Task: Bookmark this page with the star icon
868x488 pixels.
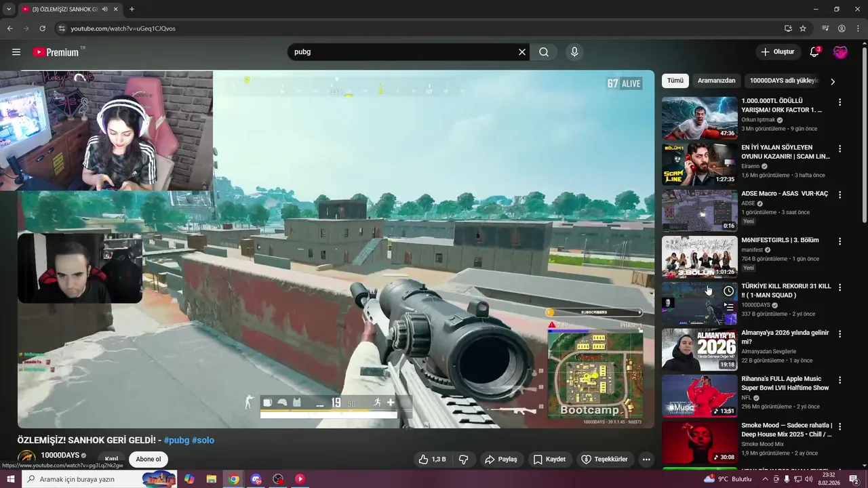Action: tap(803, 28)
